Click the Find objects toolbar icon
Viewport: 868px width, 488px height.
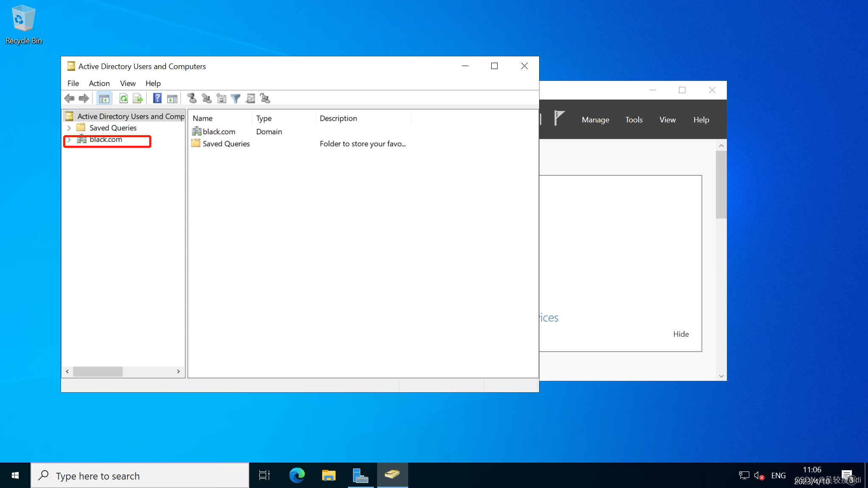[x=250, y=98]
